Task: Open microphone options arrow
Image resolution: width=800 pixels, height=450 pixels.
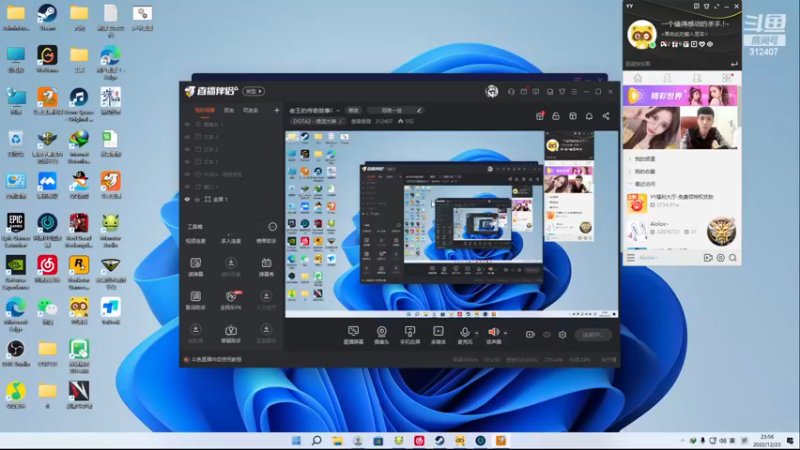Action: [477, 333]
